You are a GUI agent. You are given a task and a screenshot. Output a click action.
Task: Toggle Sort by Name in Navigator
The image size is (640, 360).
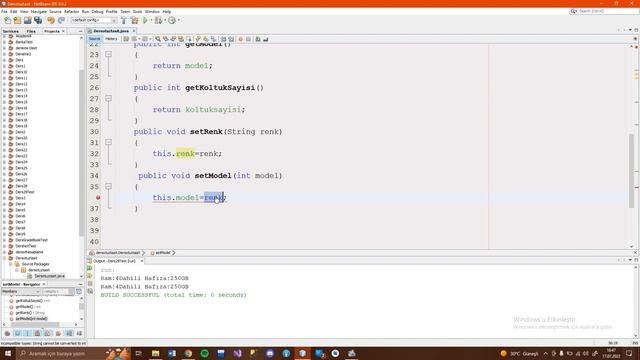coord(69,334)
